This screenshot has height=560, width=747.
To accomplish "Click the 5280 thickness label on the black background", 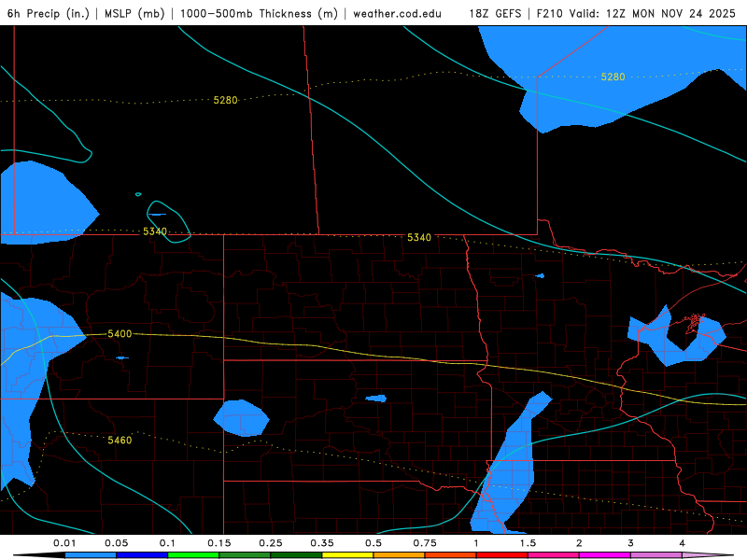I will pyautogui.click(x=225, y=100).
